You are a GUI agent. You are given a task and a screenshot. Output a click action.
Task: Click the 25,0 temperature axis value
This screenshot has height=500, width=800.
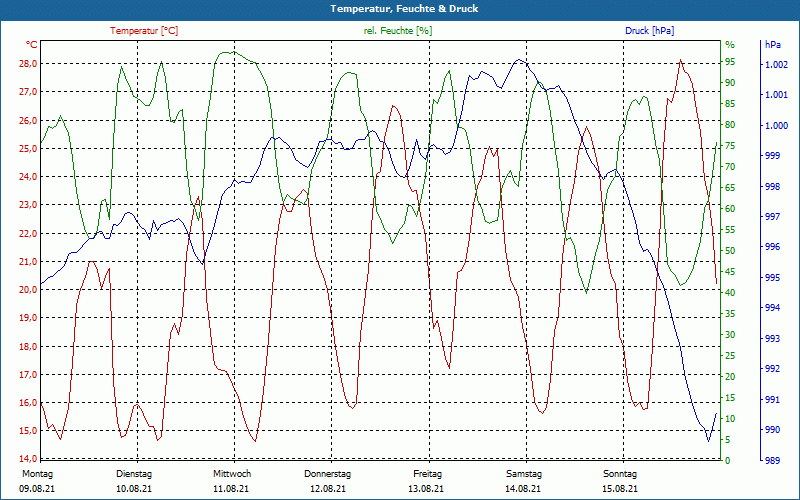point(28,148)
